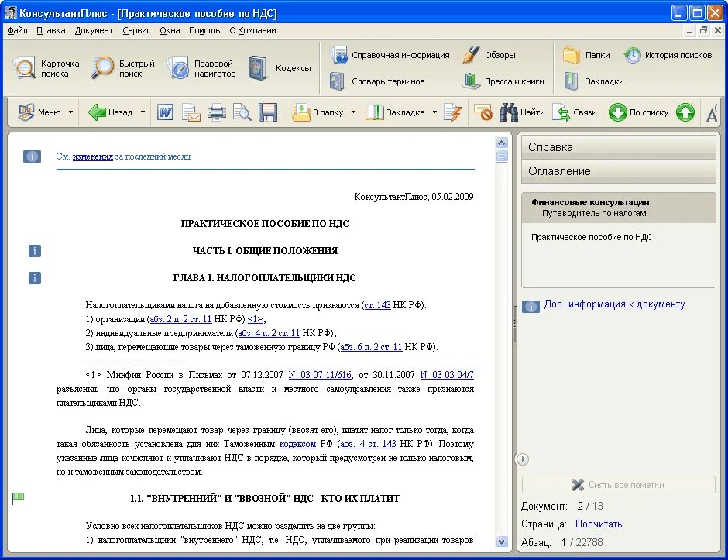Click the printer icon

[216, 112]
